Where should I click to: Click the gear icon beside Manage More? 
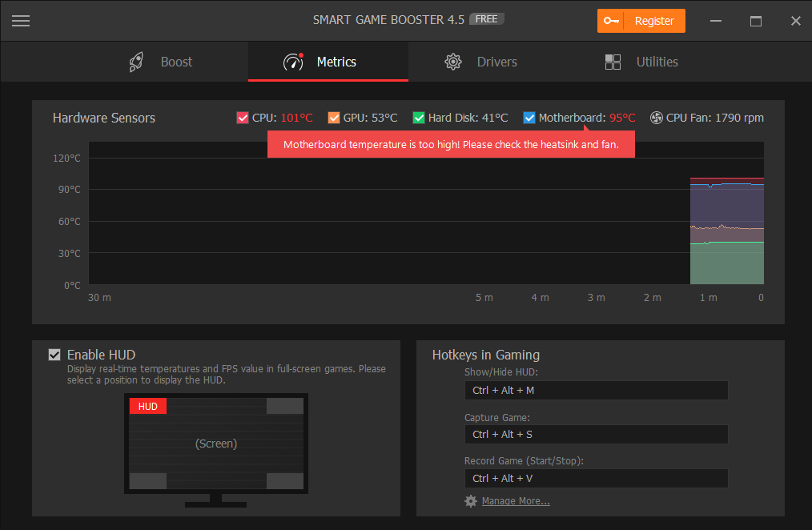pos(471,501)
